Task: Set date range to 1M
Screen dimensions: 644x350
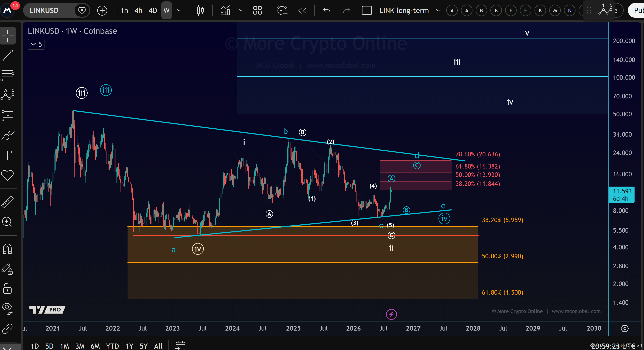Action: (x=64, y=346)
